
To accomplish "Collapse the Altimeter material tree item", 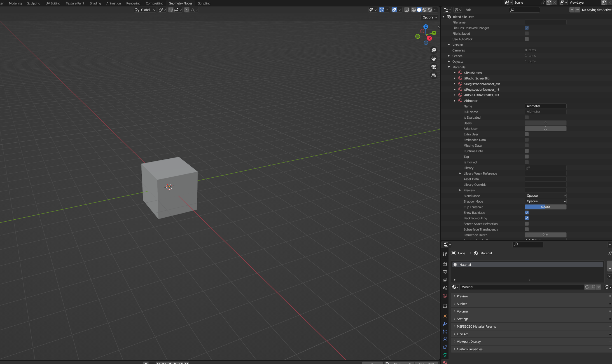I will pyautogui.click(x=455, y=101).
